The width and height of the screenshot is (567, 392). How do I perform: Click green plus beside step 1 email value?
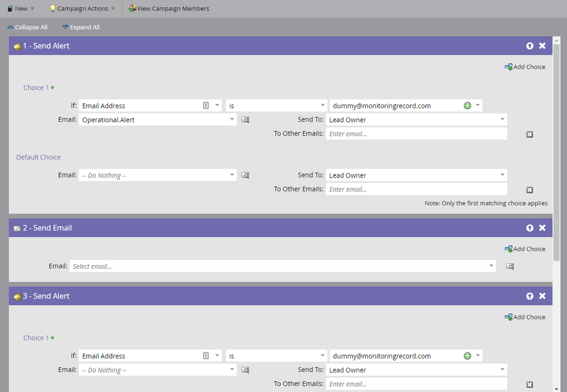click(x=468, y=106)
